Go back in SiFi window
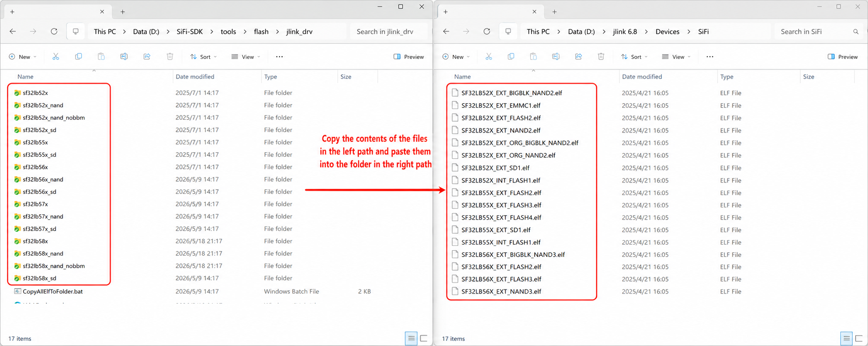Screen dimensions: 868x346 click(x=446, y=31)
